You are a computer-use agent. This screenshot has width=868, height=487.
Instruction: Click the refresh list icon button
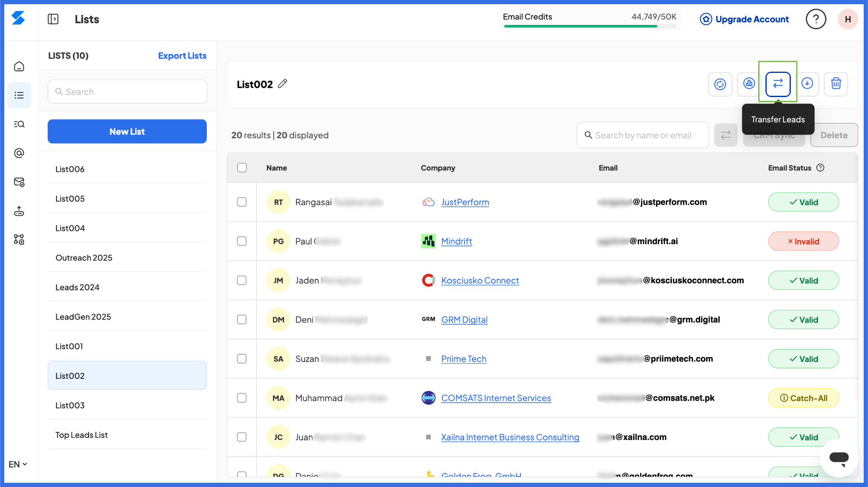(720, 84)
